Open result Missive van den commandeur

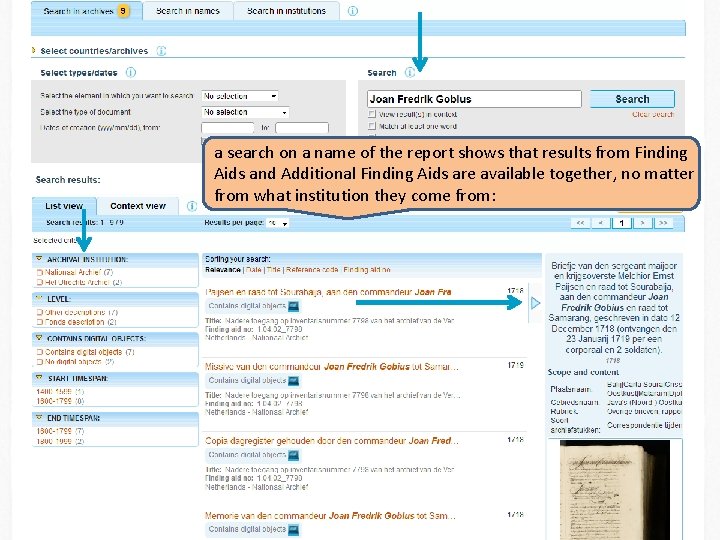tap(332, 366)
